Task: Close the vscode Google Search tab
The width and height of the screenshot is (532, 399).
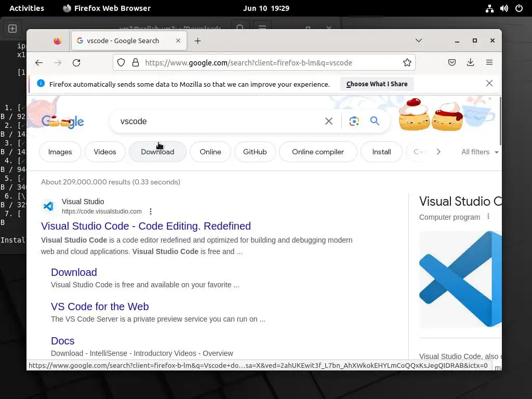Action: pos(178,41)
